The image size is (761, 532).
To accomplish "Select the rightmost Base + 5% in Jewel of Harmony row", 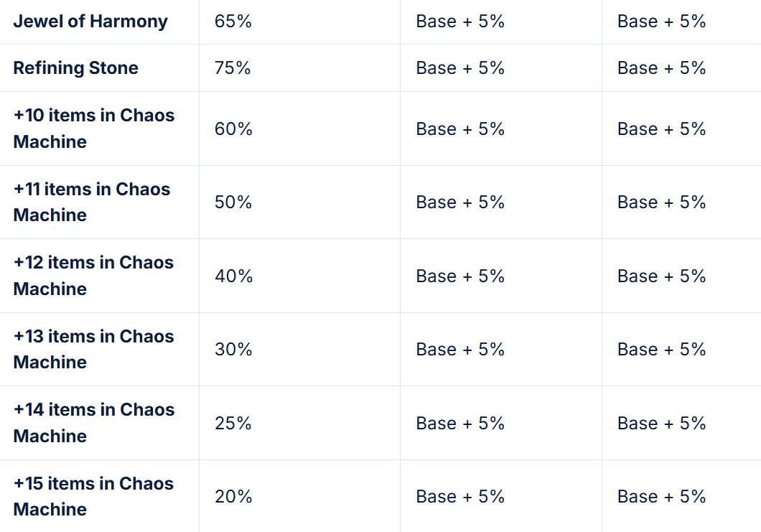I will click(661, 22).
